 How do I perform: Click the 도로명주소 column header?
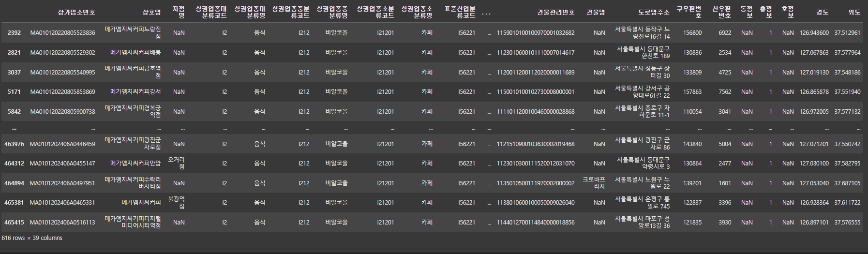click(654, 12)
